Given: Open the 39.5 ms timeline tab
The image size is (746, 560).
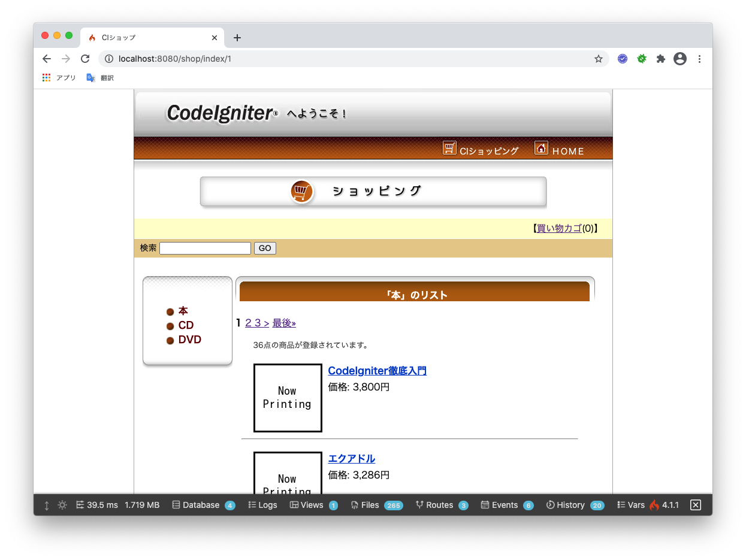Looking at the screenshot, I should 97,505.
